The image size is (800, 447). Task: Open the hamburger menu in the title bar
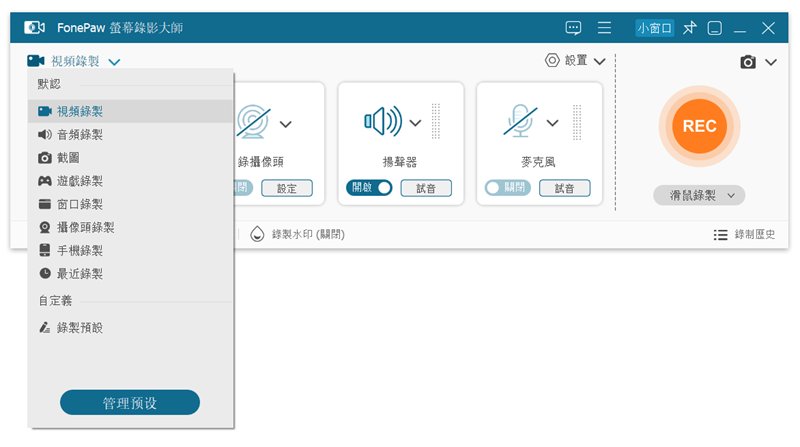tap(604, 28)
